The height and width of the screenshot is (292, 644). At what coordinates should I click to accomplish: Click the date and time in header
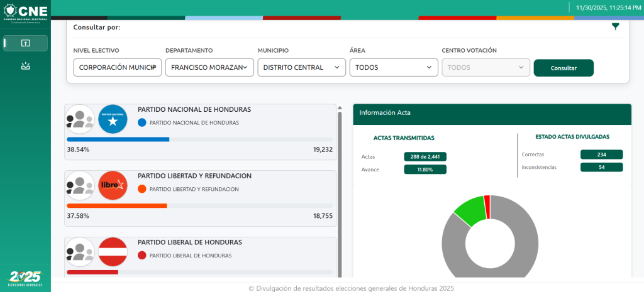tap(608, 8)
